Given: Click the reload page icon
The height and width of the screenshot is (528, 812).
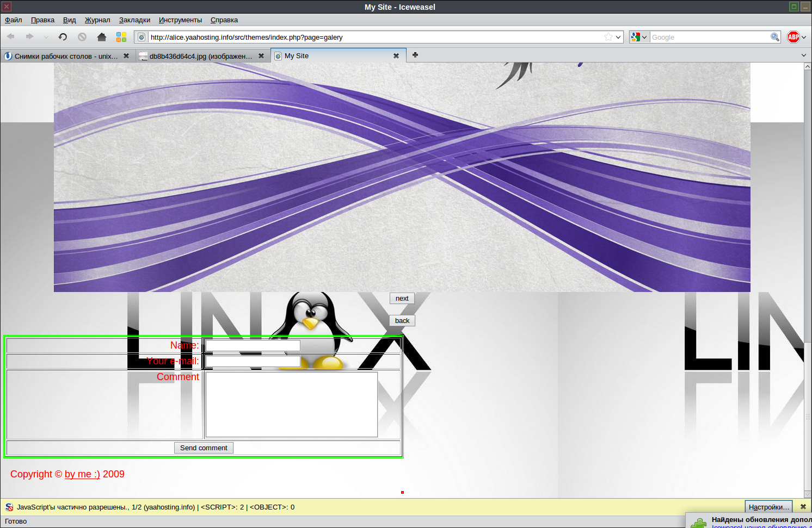Looking at the screenshot, I should click(x=63, y=37).
